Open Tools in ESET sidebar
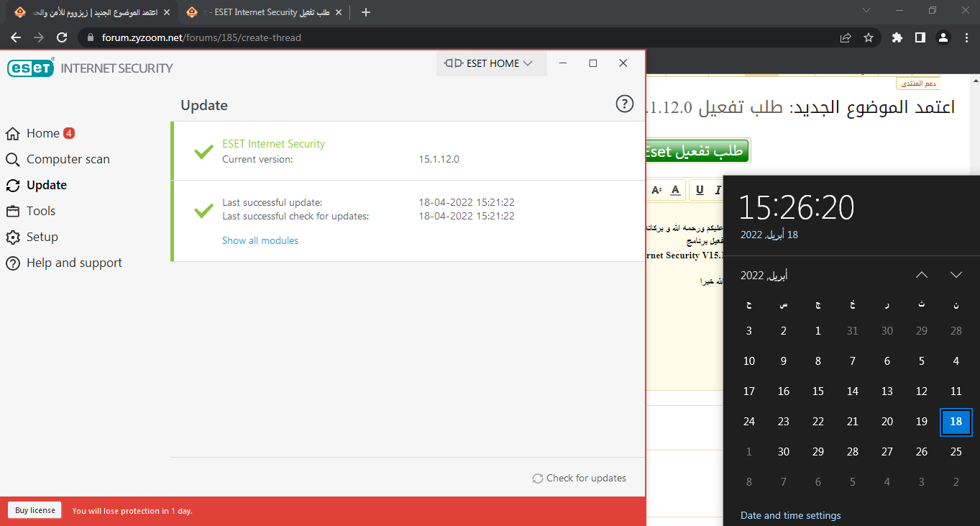980x526 pixels. (31, 211)
